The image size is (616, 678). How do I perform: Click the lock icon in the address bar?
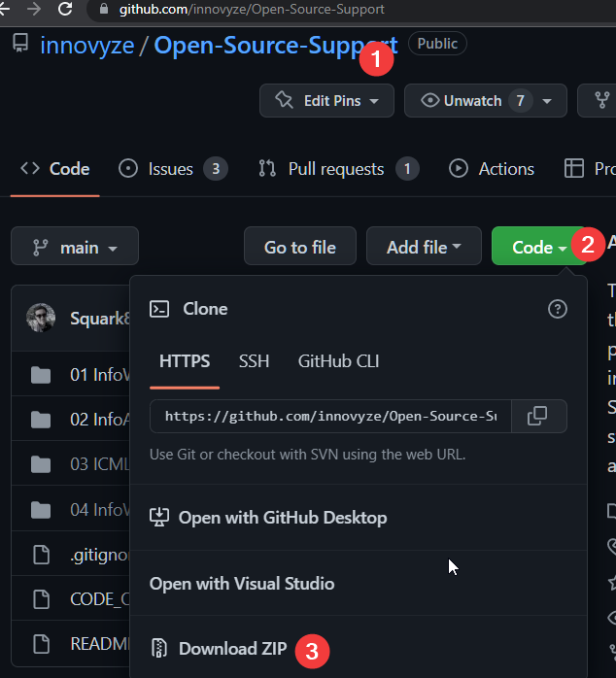pos(104,9)
